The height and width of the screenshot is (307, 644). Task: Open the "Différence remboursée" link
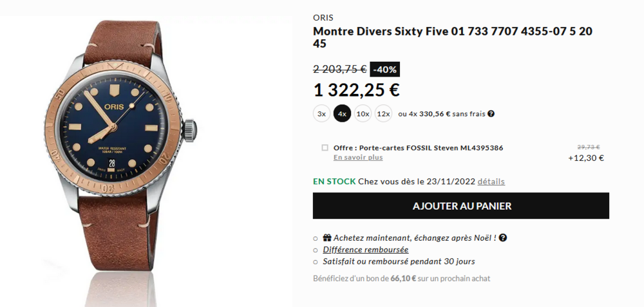tap(366, 250)
